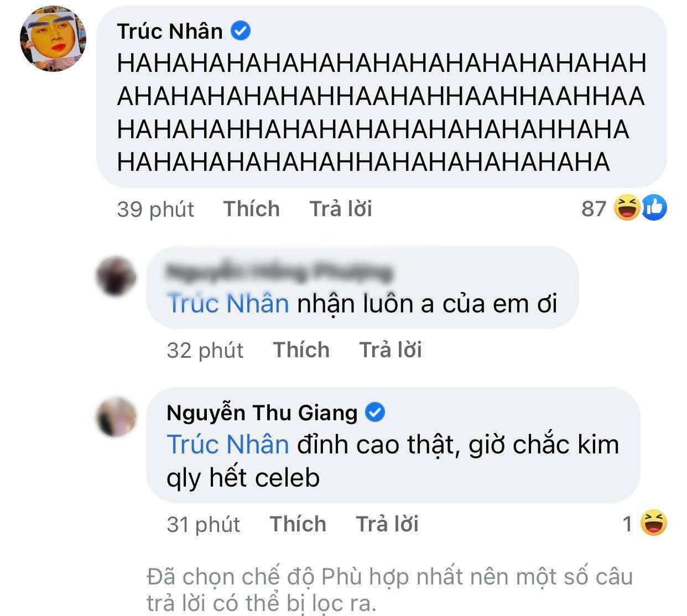The height and width of the screenshot is (616, 687).
Task: Click the 39 phút timestamp
Action: point(154,208)
